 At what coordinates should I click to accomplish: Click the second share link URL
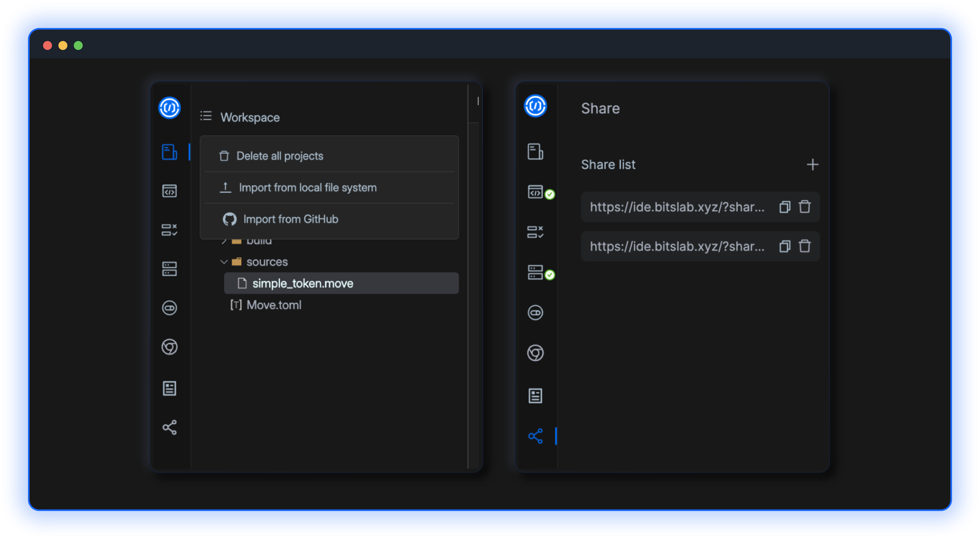click(x=677, y=246)
